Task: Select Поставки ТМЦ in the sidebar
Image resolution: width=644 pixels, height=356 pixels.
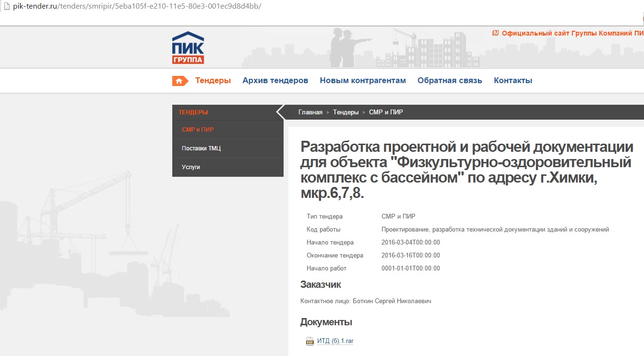Action: (201, 148)
